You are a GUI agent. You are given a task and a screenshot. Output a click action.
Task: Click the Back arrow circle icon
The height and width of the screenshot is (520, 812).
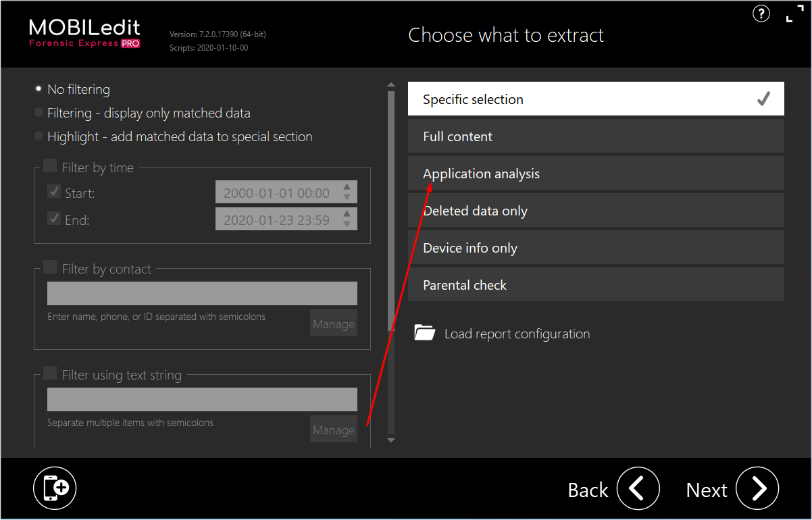638,488
